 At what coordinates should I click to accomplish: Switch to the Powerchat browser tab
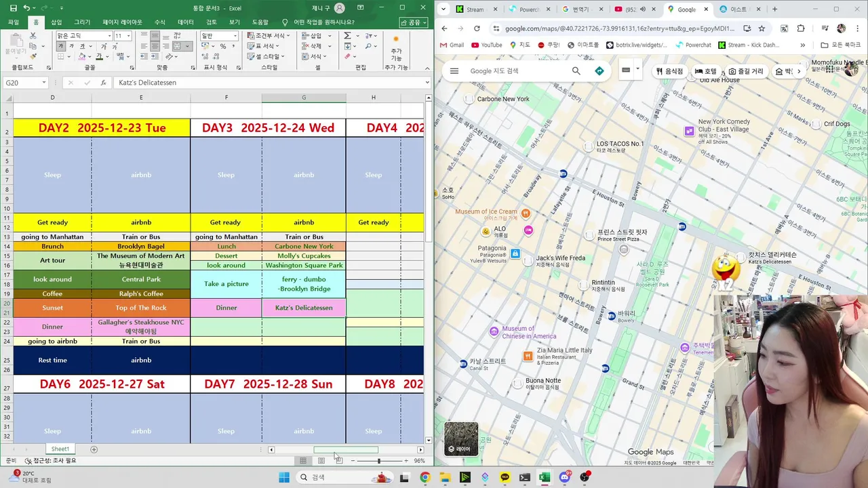[524, 9]
